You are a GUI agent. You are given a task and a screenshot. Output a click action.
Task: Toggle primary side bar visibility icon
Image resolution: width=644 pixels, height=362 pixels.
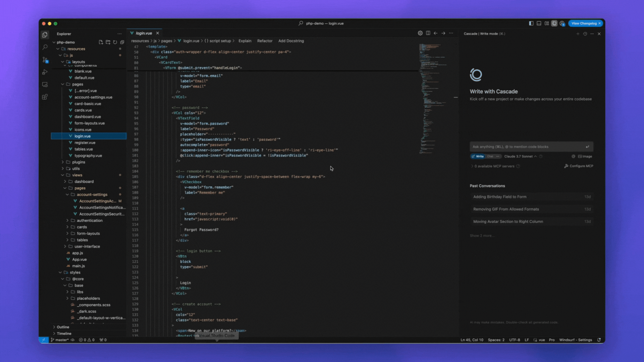pyautogui.click(x=531, y=23)
